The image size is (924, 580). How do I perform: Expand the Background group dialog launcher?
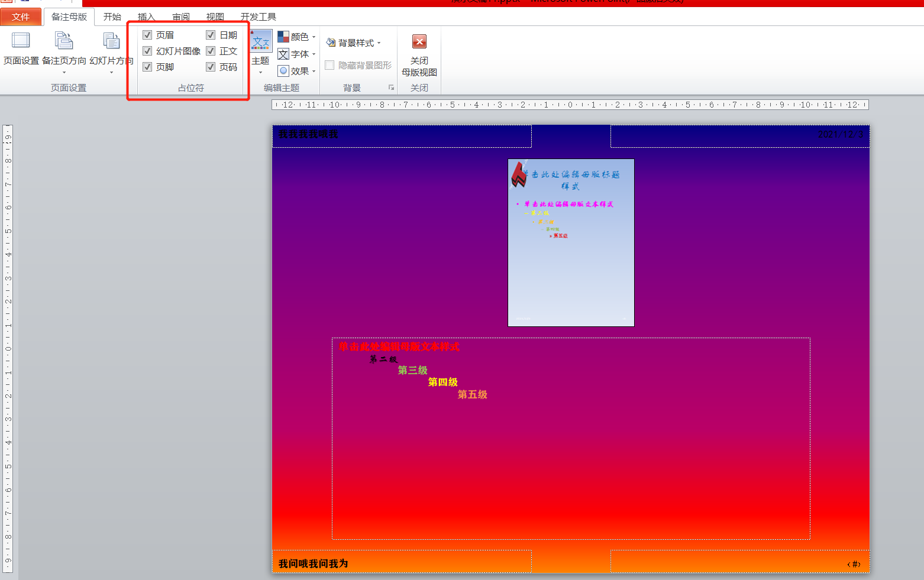tap(391, 88)
